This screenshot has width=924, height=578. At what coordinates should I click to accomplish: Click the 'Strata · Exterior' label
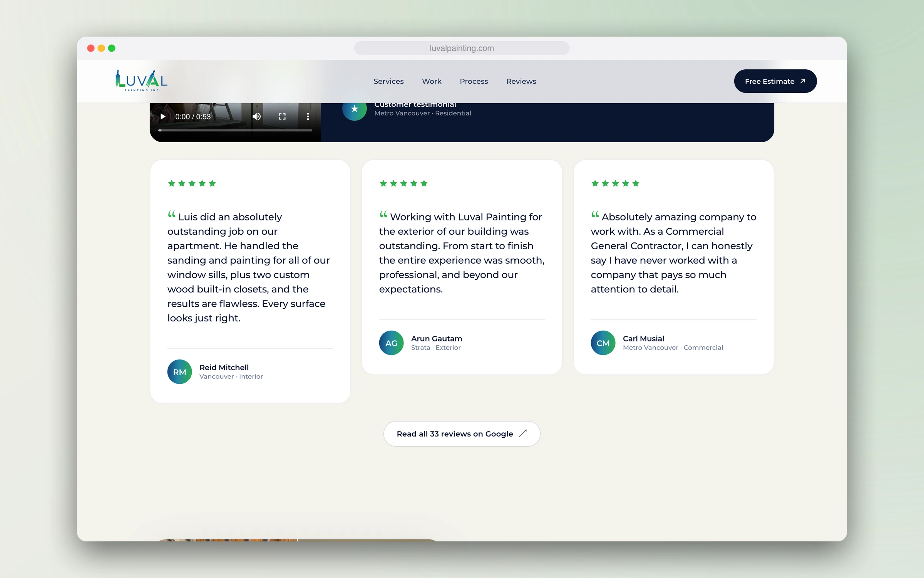[x=436, y=348]
